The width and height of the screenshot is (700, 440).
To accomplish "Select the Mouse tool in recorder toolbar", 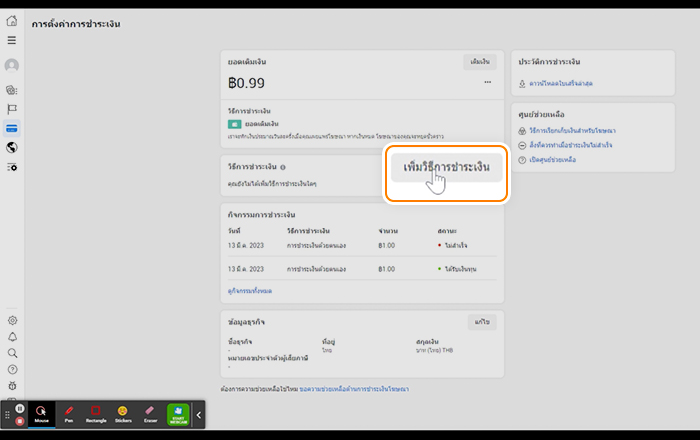I will [42, 414].
